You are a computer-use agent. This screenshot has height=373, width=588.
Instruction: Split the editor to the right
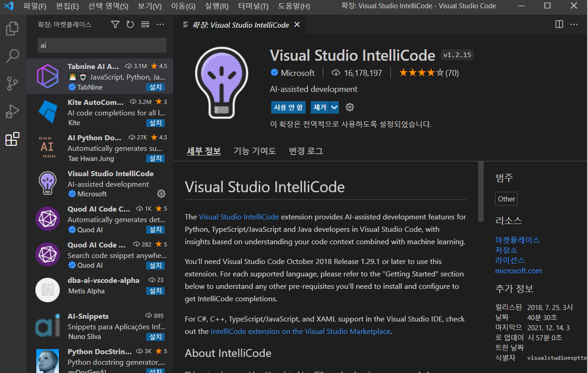point(559,24)
